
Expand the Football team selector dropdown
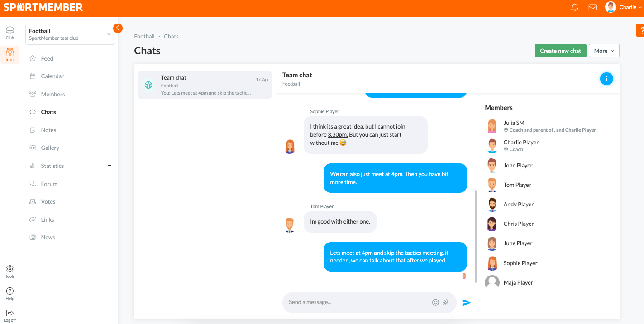point(70,34)
